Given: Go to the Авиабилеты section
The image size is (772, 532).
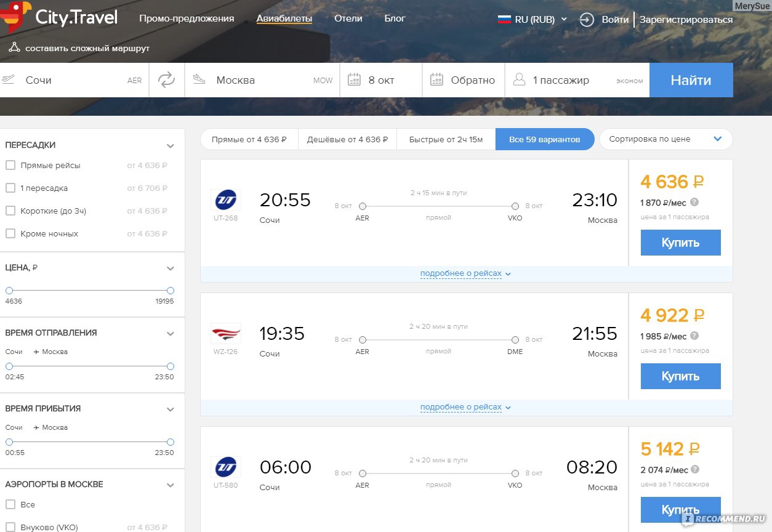Looking at the screenshot, I should point(284,18).
